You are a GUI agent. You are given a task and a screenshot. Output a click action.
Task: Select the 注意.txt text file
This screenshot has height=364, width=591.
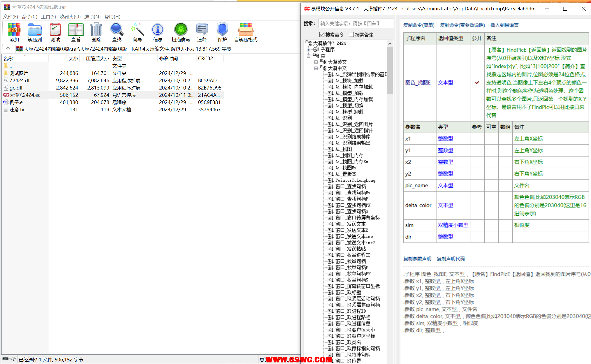coord(18,109)
